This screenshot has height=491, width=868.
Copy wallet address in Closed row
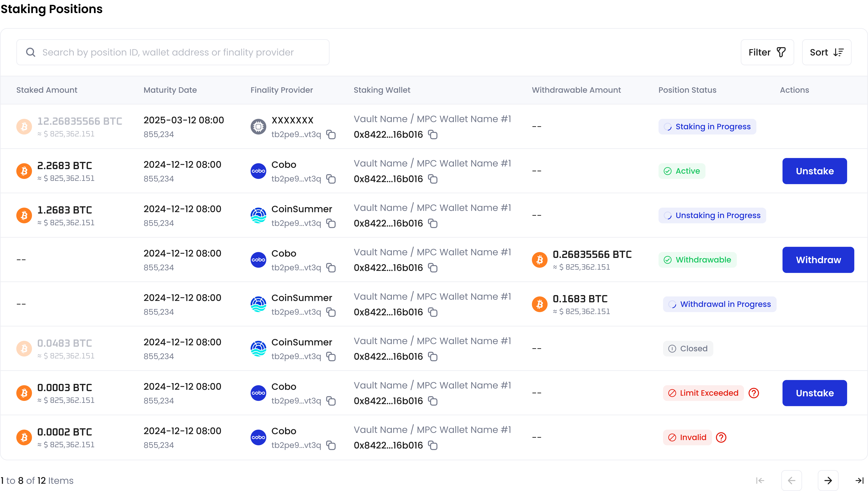coord(433,356)
